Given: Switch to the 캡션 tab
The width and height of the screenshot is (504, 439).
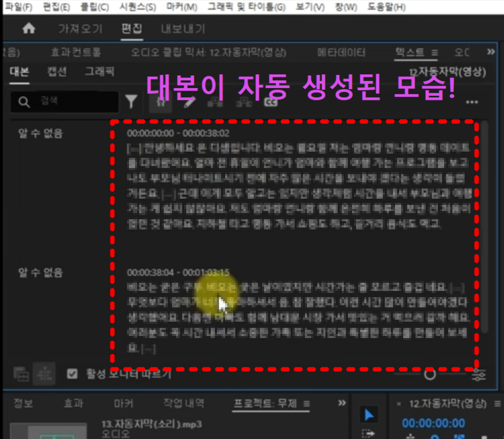Looking at the screenshot, I should (56, 72).
